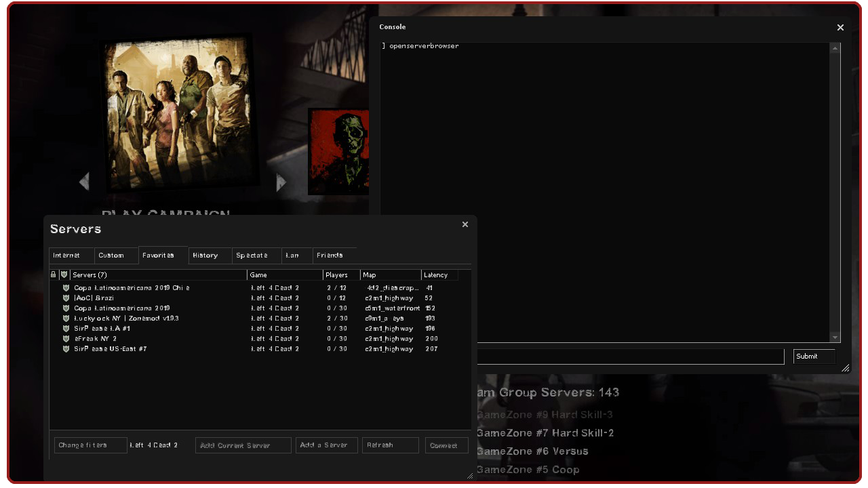
Task: Click the Change filters button
Action: [x=91, y=445]
